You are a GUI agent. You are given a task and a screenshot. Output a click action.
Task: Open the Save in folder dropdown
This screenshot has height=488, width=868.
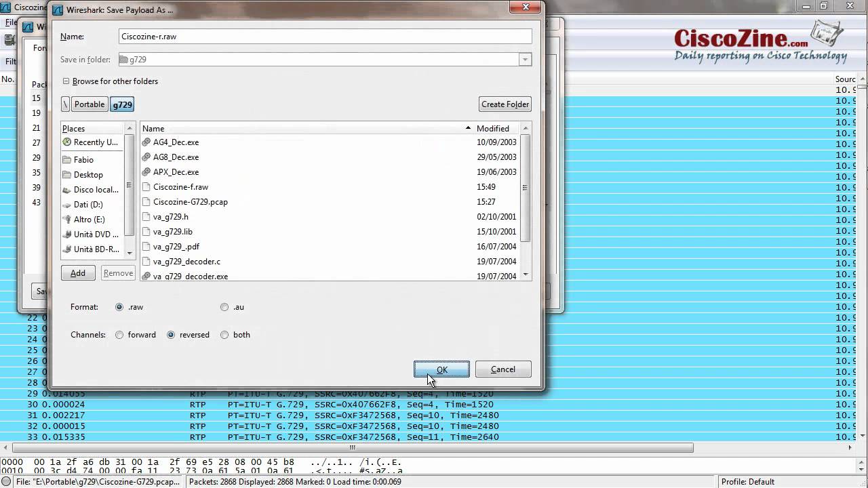pyautogui.click(x=525, y=60)
